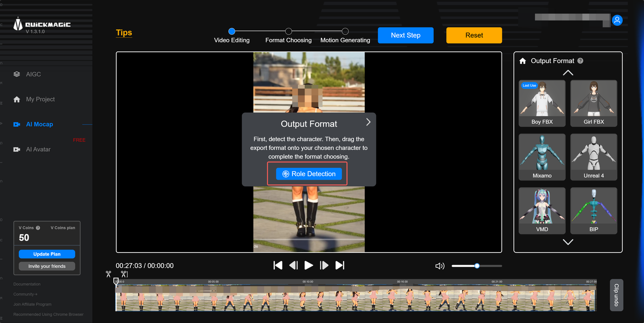Screen dimensions: 644x323
Task: Skip to the start of the video
Action: 278,265
